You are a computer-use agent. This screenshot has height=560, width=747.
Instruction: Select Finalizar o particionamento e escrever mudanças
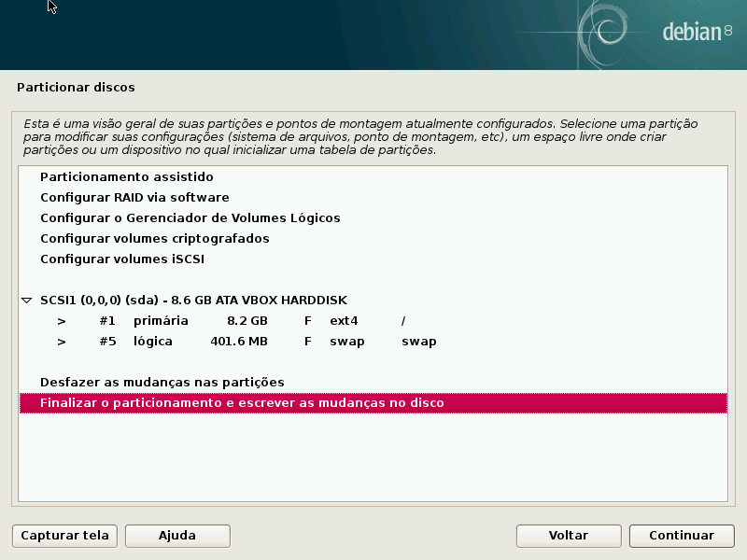pos(242,403)
